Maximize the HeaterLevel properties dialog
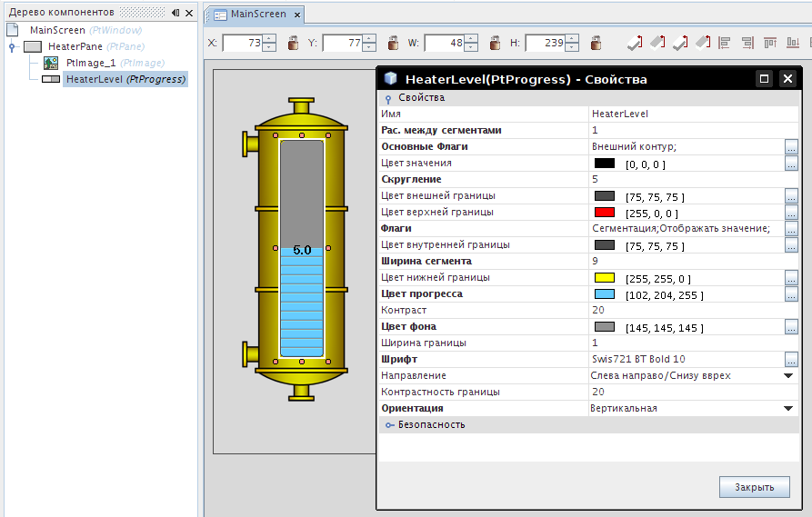The height and width of the screenshot is (517, 812). (x=764, y=79)
